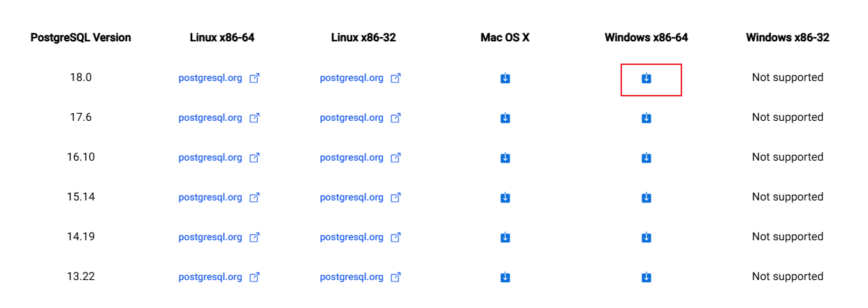Open postgresql.org link for 18.0 Linux x86-32
Viewport: 868px width, 308px height.
click(352, 78)
